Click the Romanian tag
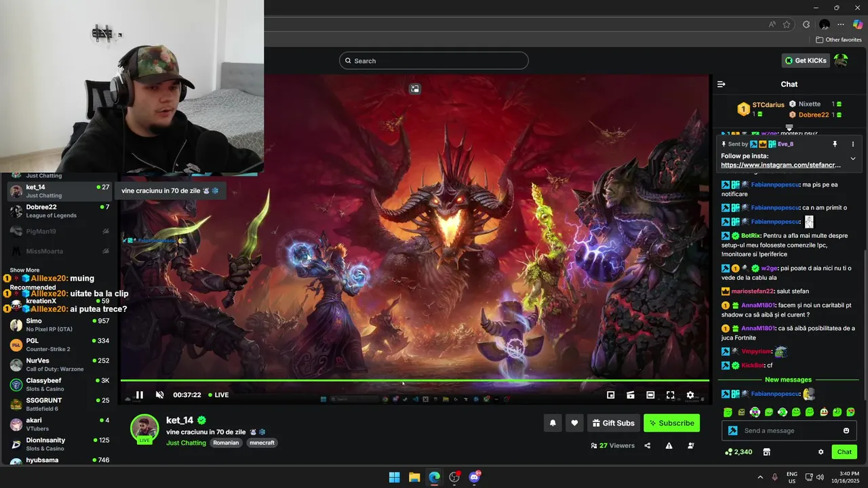This screenshot has height=488, width=868. pyautogui.click(x=226, y=443)
